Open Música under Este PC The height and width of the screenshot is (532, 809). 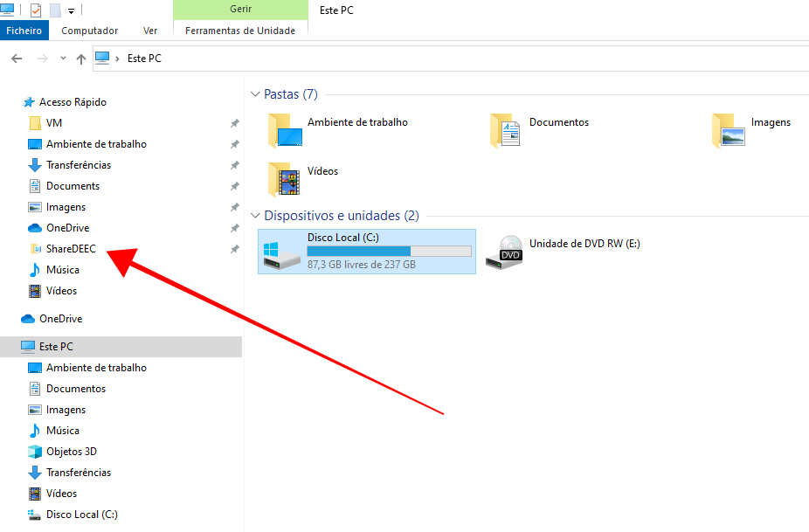tap(62, 431)
